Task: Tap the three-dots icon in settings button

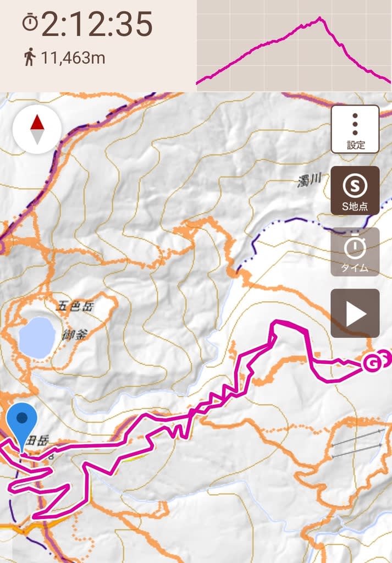Action: tap(355, 124)
